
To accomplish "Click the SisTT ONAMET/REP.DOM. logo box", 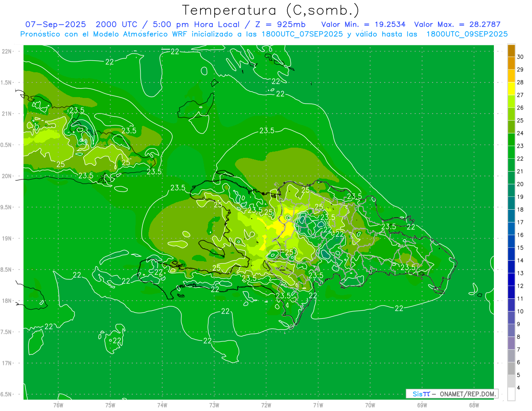I will point(452,394).
